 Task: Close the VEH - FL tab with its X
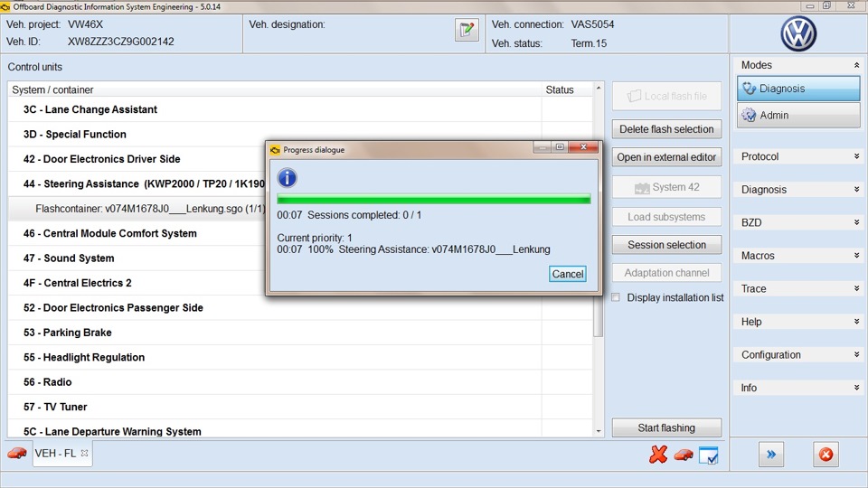[84, 453]
